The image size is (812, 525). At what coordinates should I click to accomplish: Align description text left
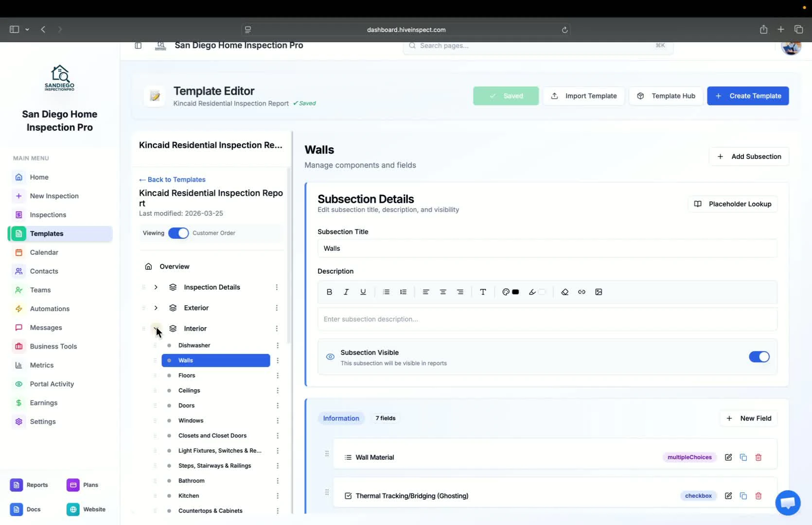coord(426,292)
